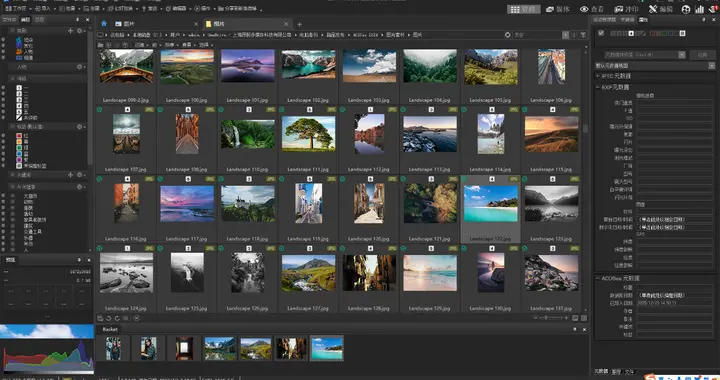
Task: Collapse the ACDSee 元数据 section
Action: [598, 278]
